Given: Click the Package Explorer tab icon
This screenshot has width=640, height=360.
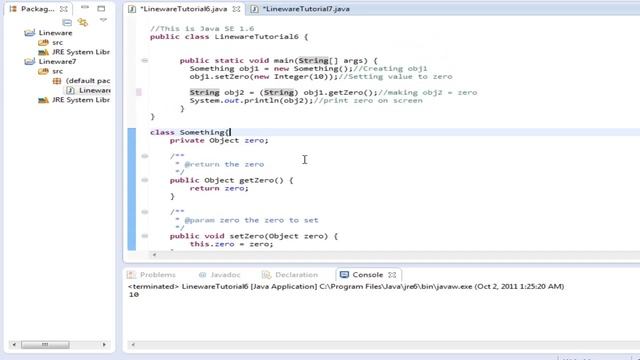Looking at the screenshot, I should 13,9.
